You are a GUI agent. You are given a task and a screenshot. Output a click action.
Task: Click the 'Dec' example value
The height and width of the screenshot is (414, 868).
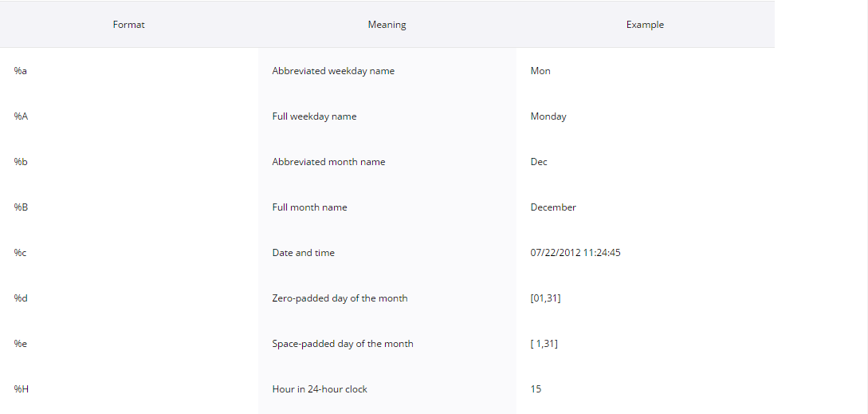coord(539,162)
